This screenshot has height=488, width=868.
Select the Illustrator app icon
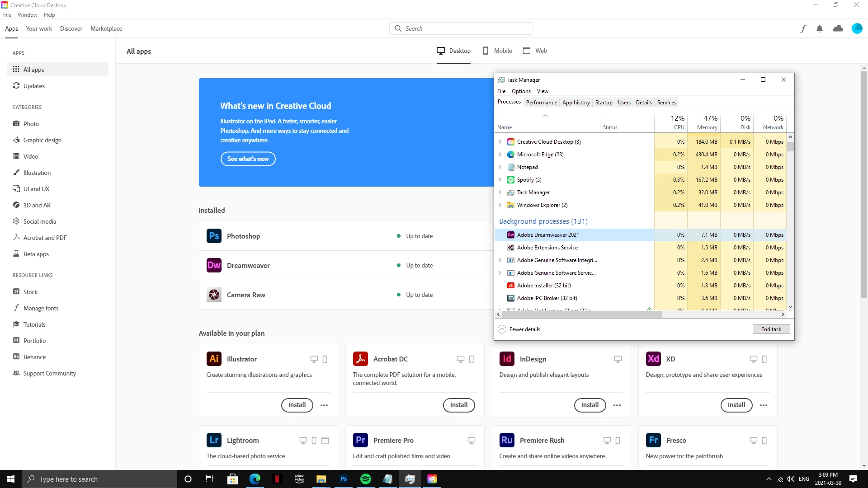(214, 359)
